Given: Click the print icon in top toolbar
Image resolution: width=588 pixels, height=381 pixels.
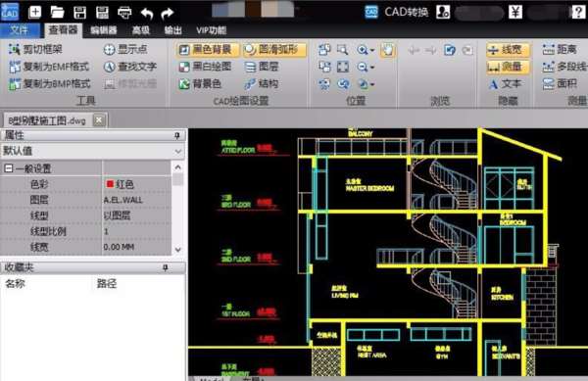Looking at the screenshot, I should click(124, 13).
